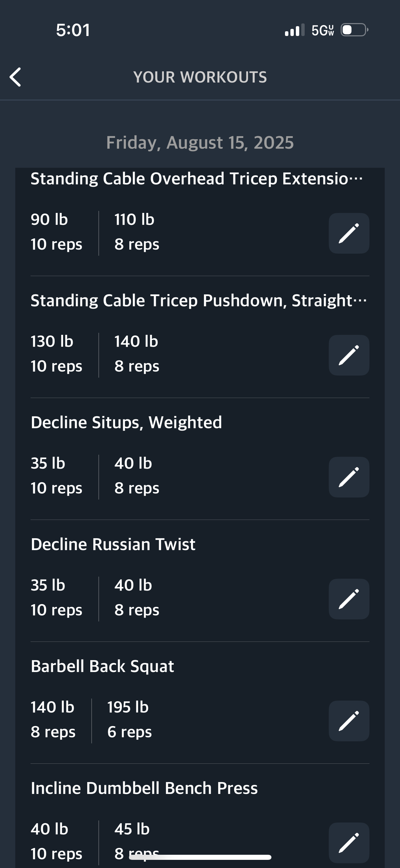
Task: Tap the back arrow in the header
Action: click(15, 77)
